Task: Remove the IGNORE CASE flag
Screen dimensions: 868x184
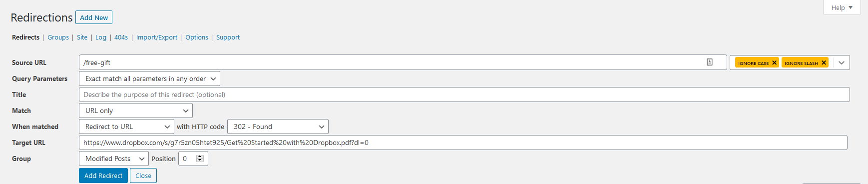Action: click(774, 62)
